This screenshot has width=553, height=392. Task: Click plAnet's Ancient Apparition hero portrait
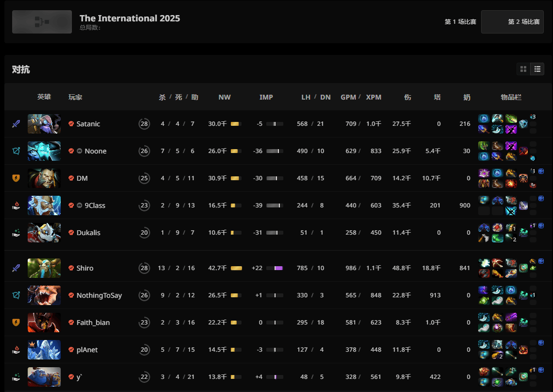(x=44, y=350)
